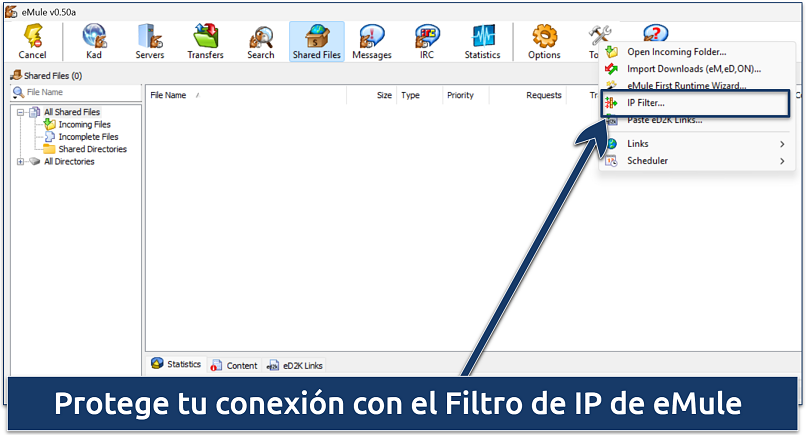Show the Statistics view
This screenshot has width=806, height=435.
(482, 42)
